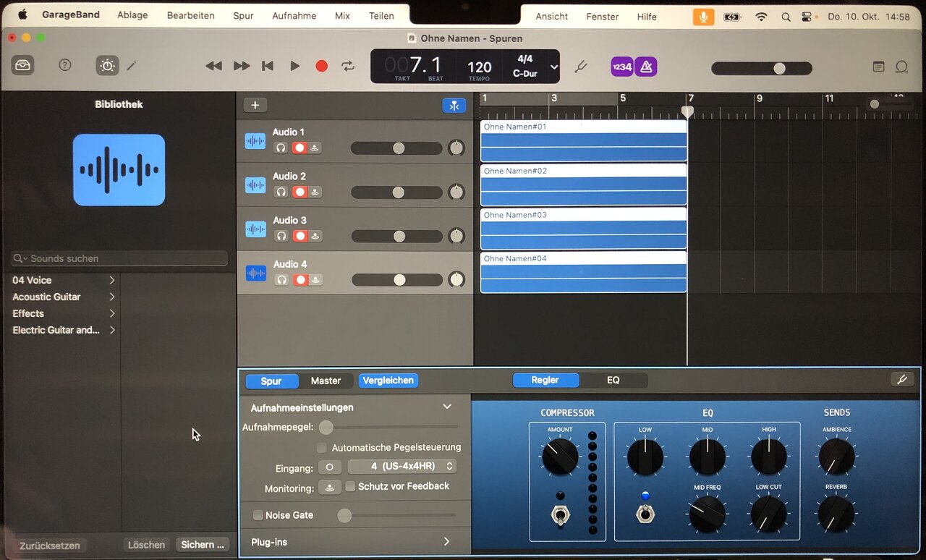Screen dimensions: 926x560
Task: Open the Tuner fork icon
Action: (580, 67)
